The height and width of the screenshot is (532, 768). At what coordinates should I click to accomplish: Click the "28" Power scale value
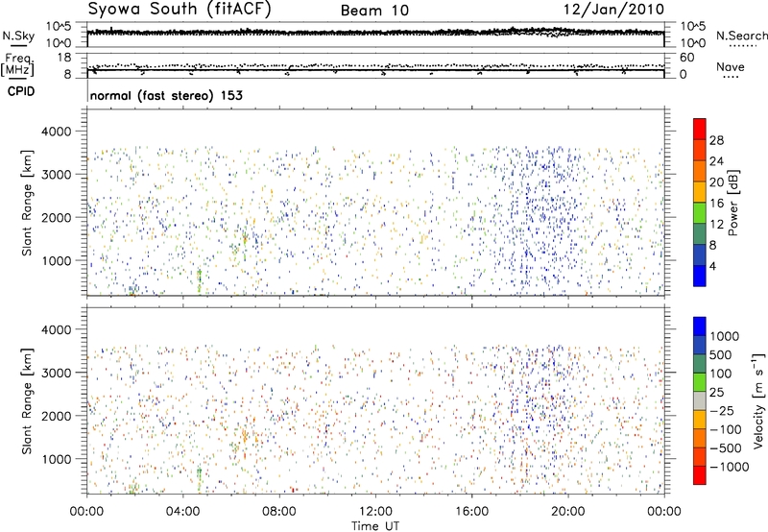716,140
